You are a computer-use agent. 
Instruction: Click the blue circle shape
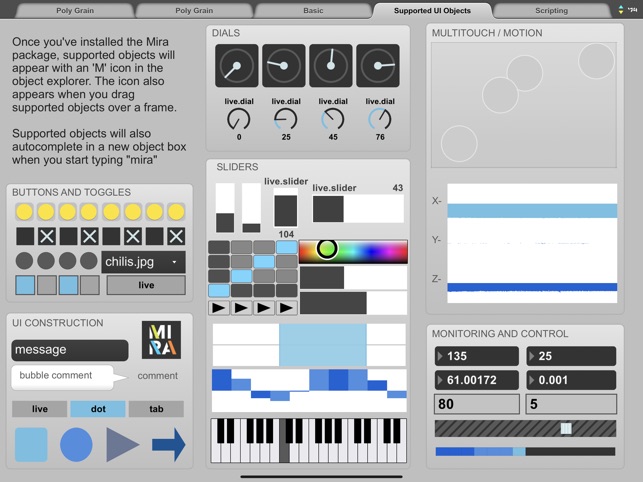[x=76, y=445]
